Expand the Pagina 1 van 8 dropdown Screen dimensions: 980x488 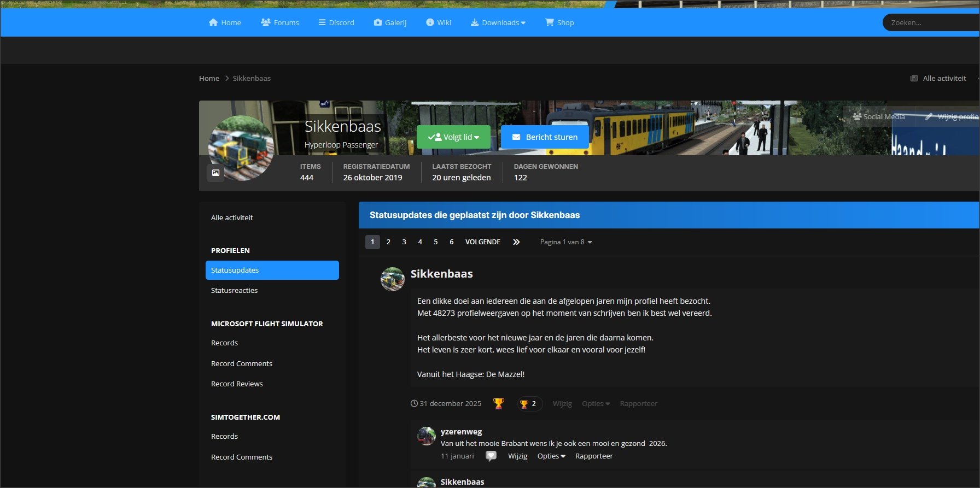[x=566, y=242]
